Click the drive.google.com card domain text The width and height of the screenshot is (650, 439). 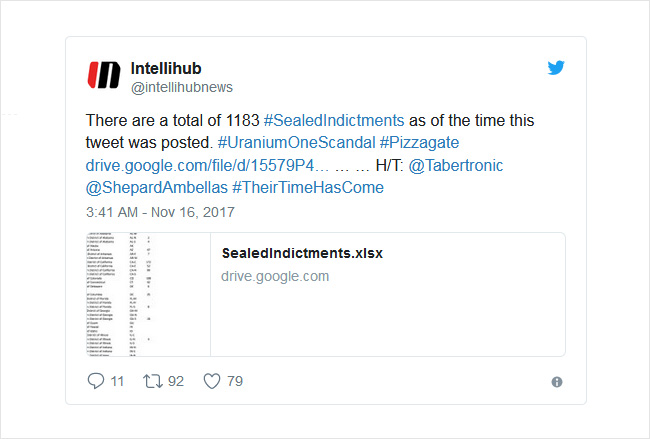pyautogui.click(x=275, y=276)
